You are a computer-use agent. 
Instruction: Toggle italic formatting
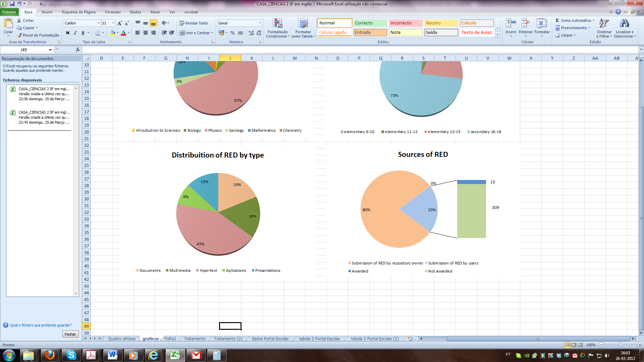(x=75, y=33)
